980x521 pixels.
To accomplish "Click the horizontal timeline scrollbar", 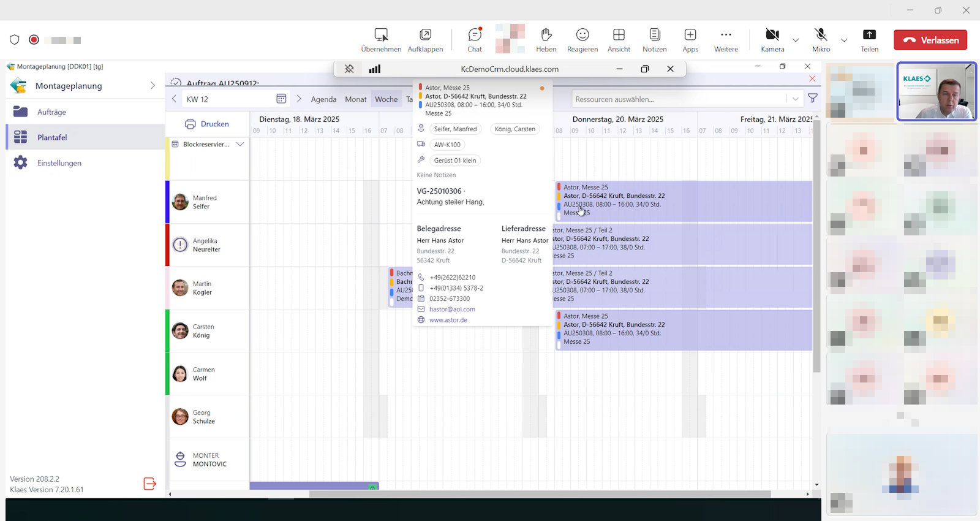I will 539,494.
